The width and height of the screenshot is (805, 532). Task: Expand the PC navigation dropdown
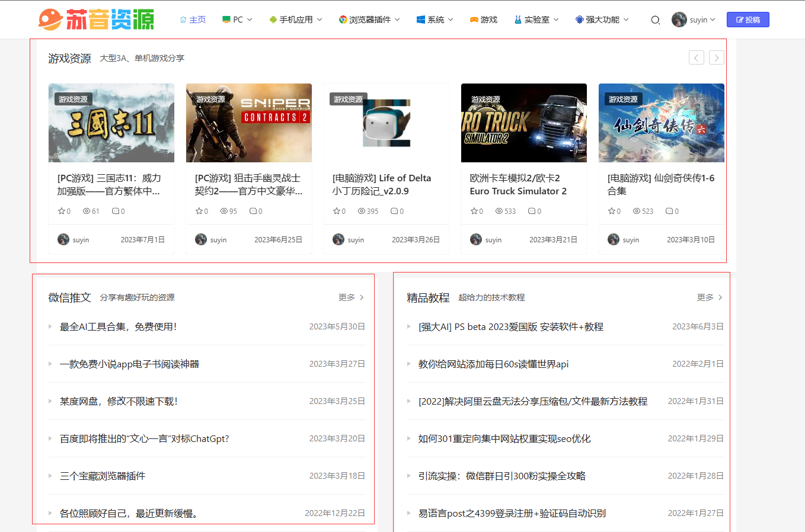click(x=237, y=19)
